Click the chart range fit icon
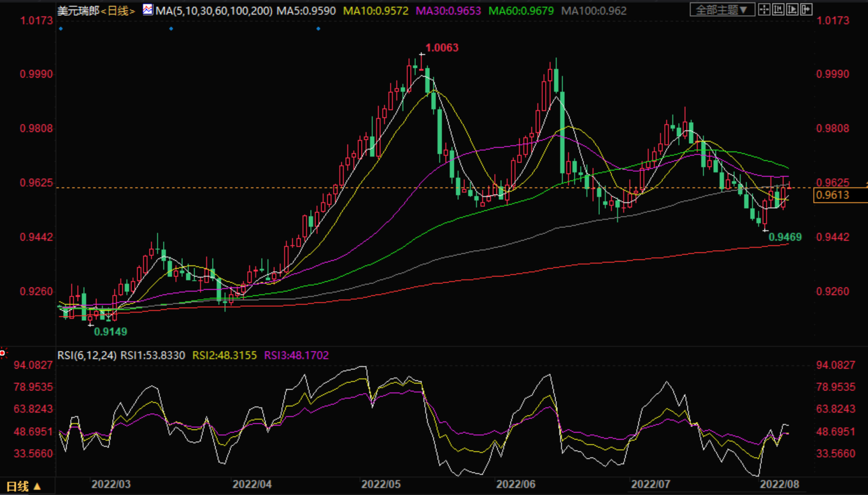Viewport: 868px width, 495px height. pyautogui.click(x=778, y=9)
